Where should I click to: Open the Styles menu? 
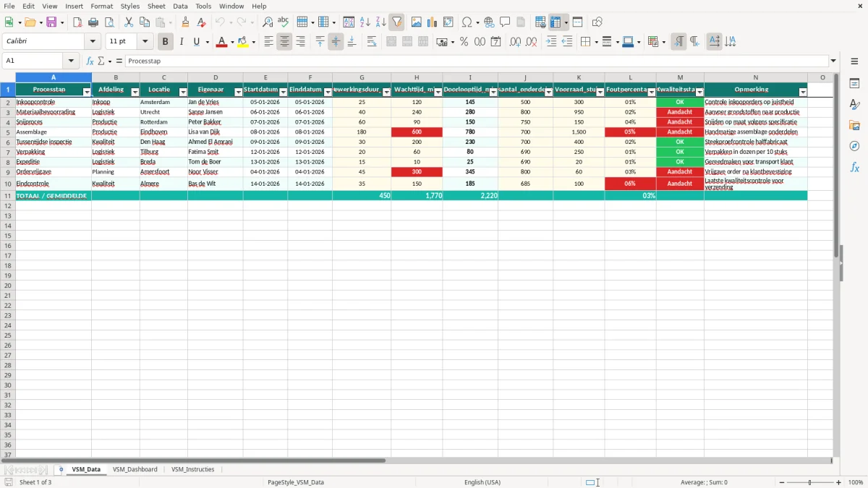[130, 6]
